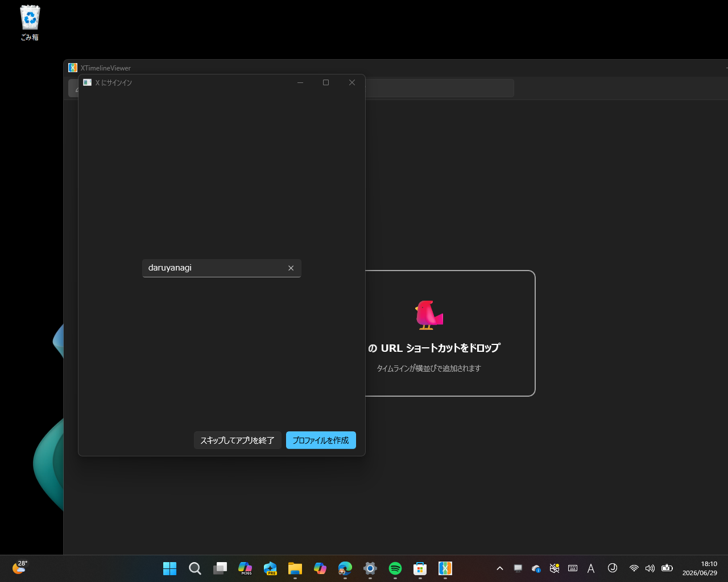The image size is (728, 582).
Task: Click the round IME options tray icon
Action: click(x=613, y=568)
